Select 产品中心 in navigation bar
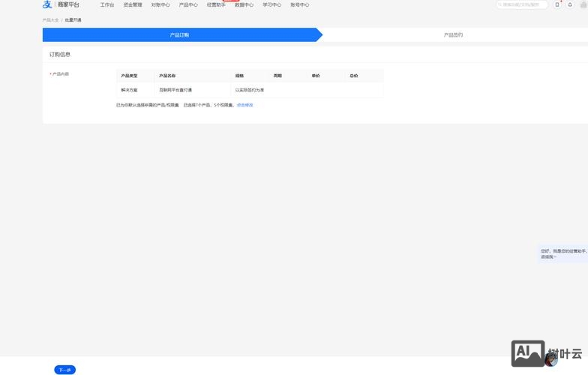 coord(188,4)
